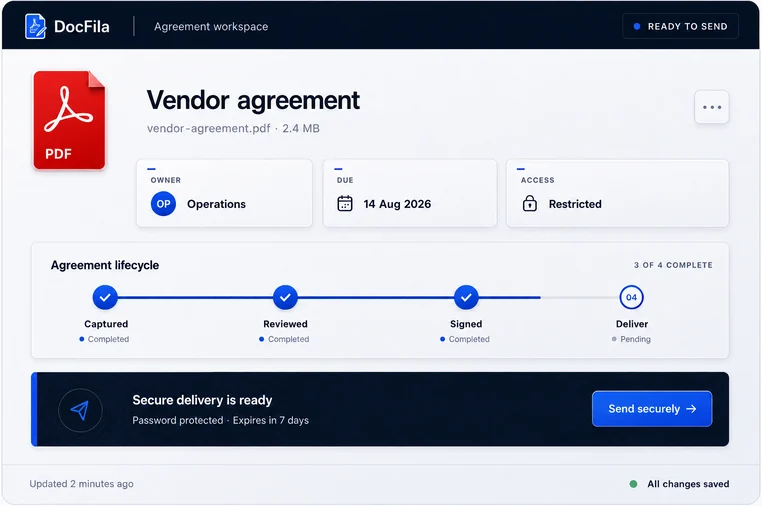This screenshot has height=506, width=762.
Task: Click the Restricted access value
Action: tap(575, 204)
